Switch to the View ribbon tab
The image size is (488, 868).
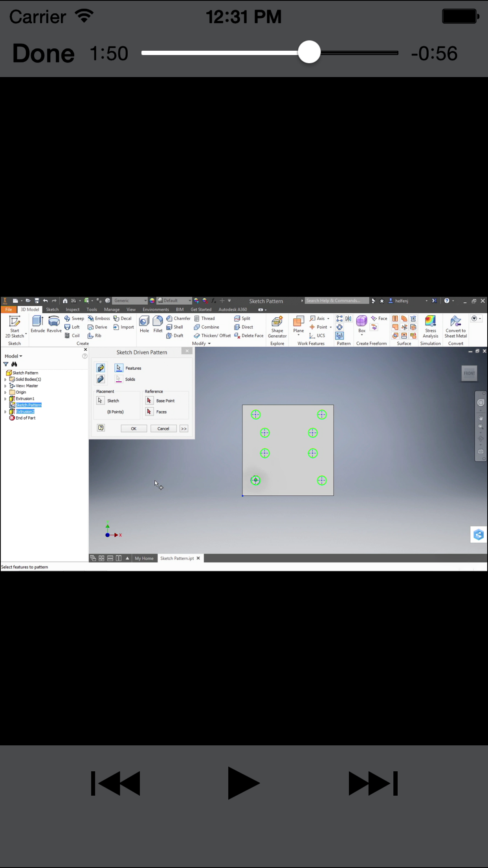131,309
